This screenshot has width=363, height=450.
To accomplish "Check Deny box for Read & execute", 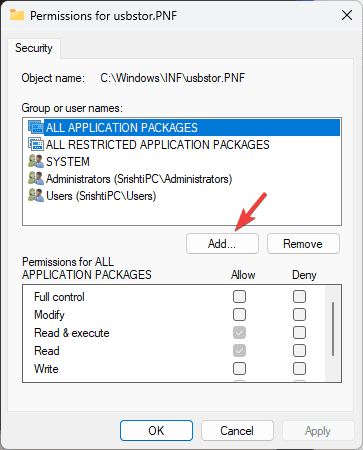I will [x=299, y=332].
